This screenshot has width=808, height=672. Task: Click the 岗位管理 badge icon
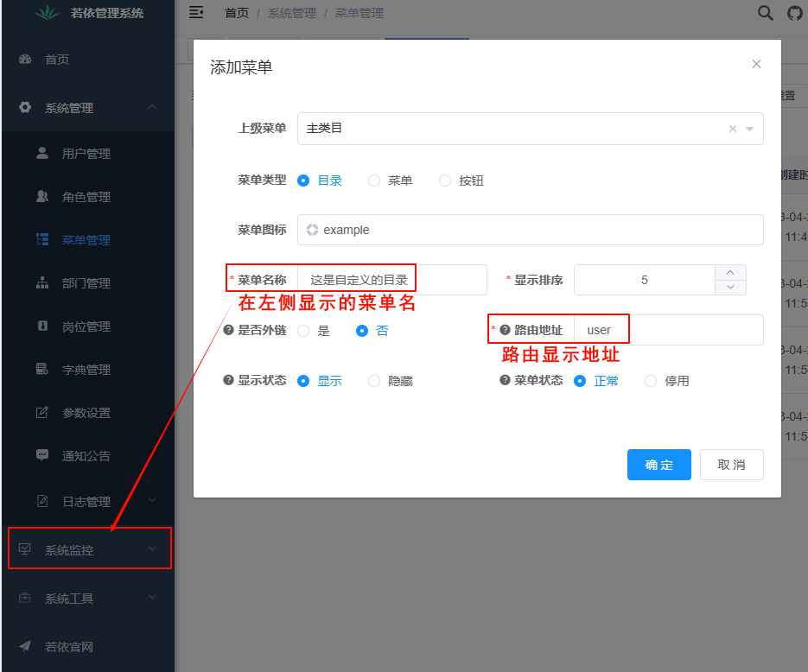pos(42,326)
